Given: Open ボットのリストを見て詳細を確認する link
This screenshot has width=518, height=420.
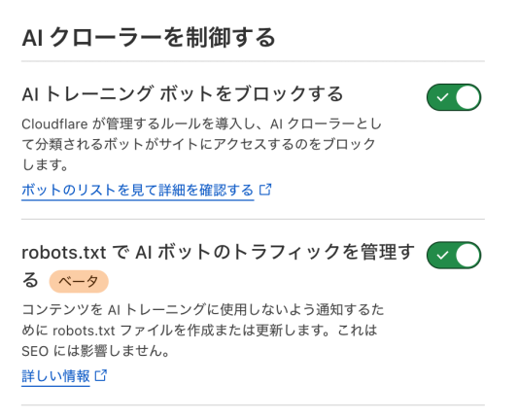Looking at the screenshot, I should coord(137,190).
